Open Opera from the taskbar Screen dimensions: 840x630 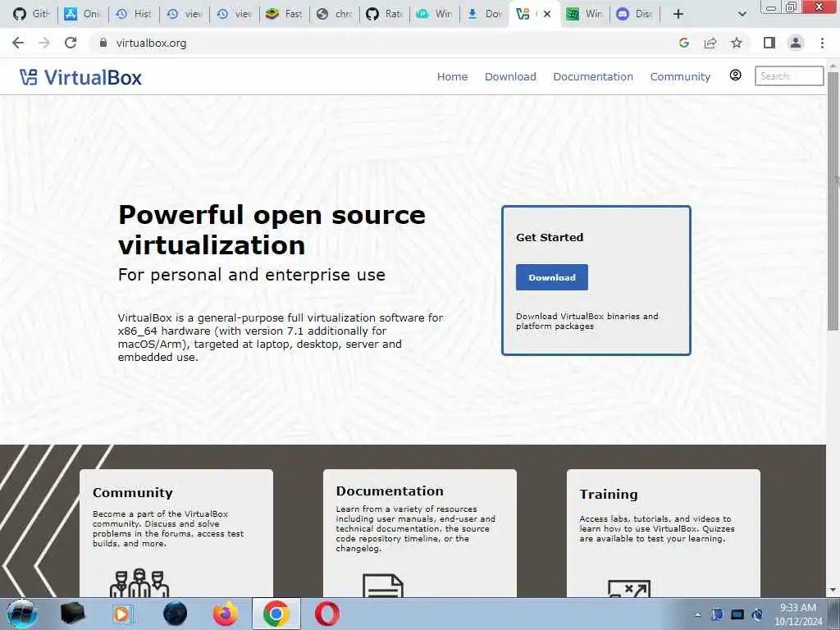(326, 614)
